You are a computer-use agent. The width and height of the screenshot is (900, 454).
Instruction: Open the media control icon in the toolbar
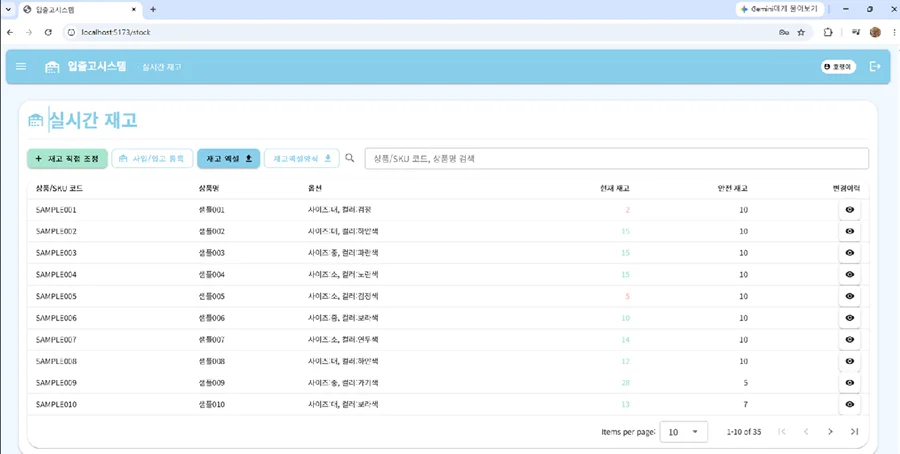click(x=856, y=33)
